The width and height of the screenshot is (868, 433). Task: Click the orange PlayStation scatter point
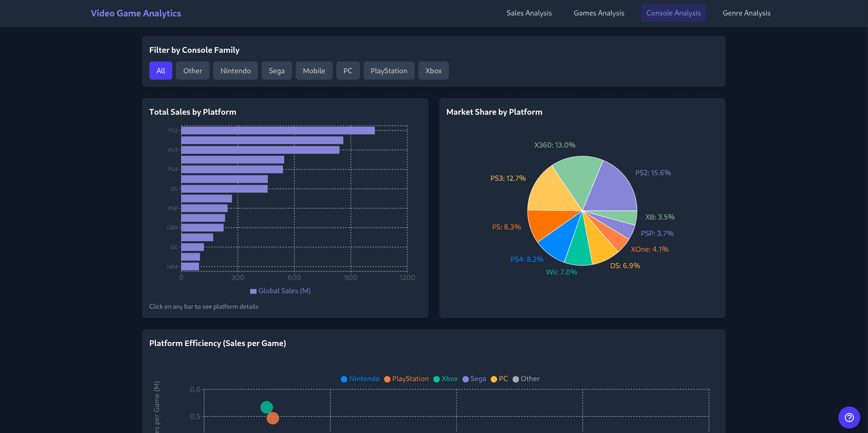pos(272,418)
